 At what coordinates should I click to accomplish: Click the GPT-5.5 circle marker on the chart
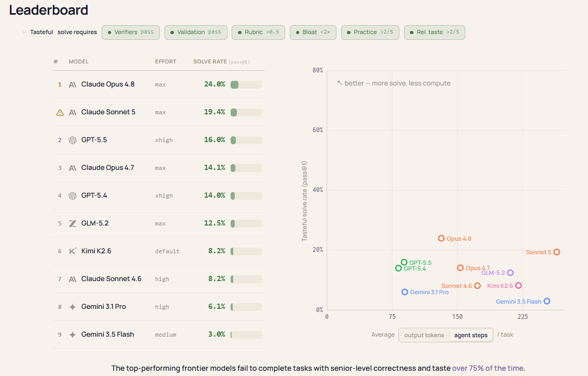click(x=404, y=262)
